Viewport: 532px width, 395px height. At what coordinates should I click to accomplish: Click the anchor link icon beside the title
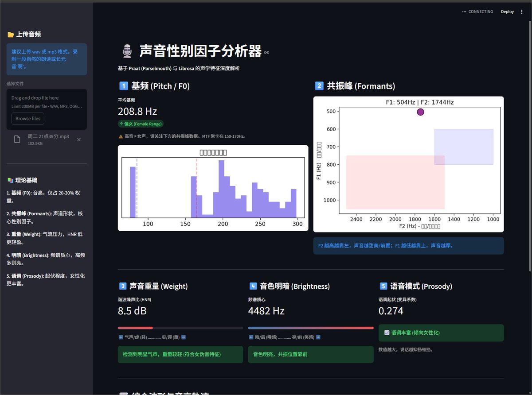click(x=266, y=53)
